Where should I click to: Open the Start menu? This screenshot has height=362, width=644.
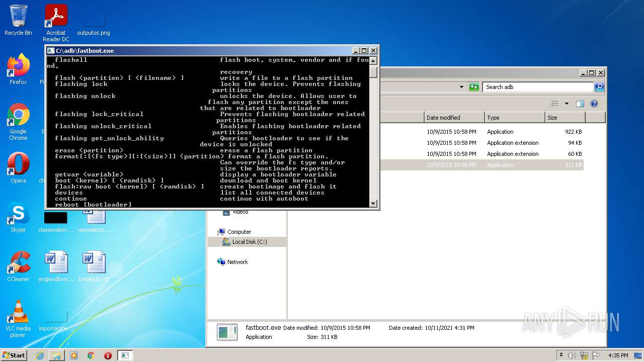tap(14, 355)
